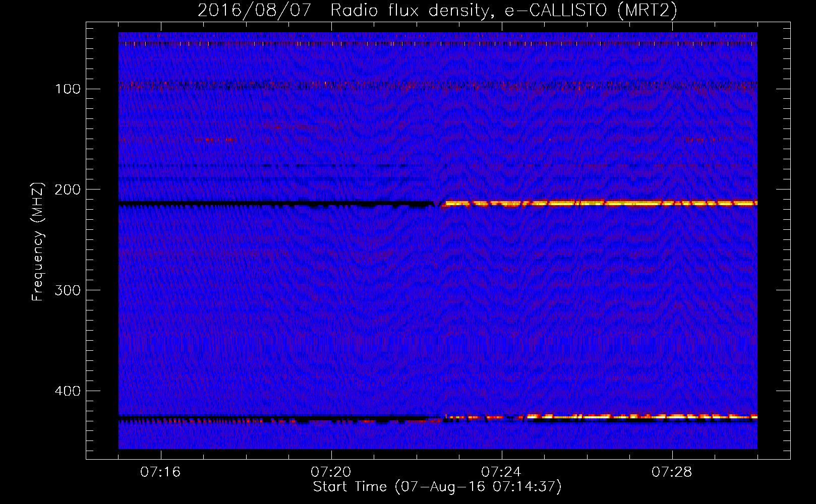Click the 07:20 time tick label
The height and width of the screenshot is (504, 816).
[331, 472]
